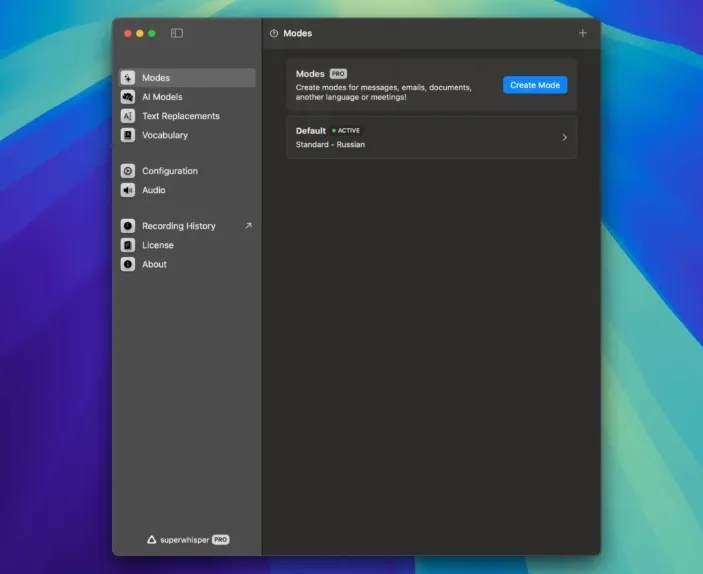The image size is (703, 574).
Task: Click the Audio speaker icon
Action: (x=128, y=190)
